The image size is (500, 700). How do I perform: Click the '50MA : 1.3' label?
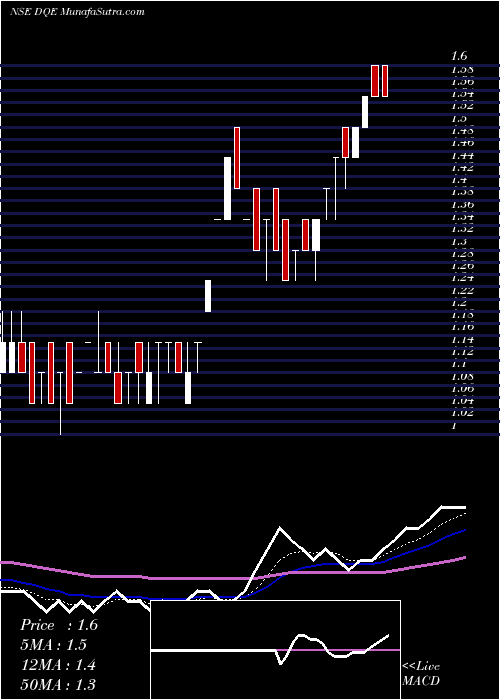coord(58,684)
